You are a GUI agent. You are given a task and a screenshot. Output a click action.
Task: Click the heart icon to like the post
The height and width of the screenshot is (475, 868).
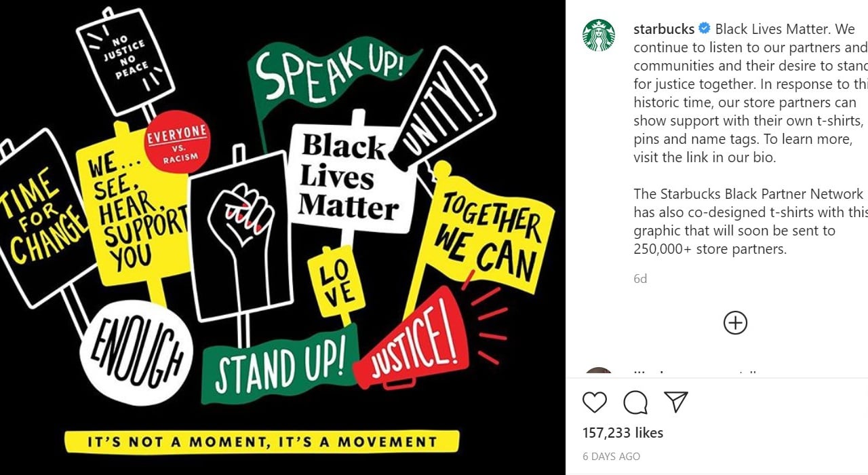[595, 402]
